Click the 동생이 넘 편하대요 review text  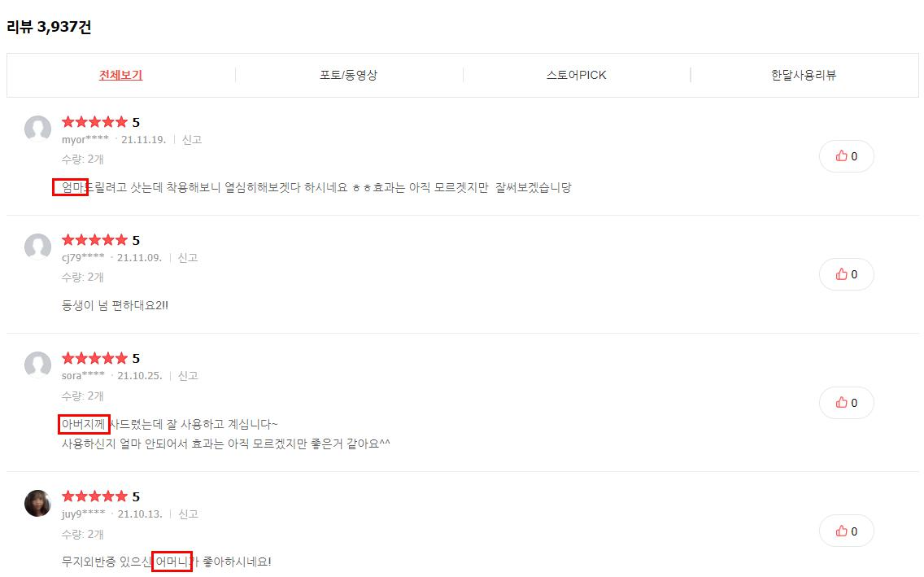point(115,305)
